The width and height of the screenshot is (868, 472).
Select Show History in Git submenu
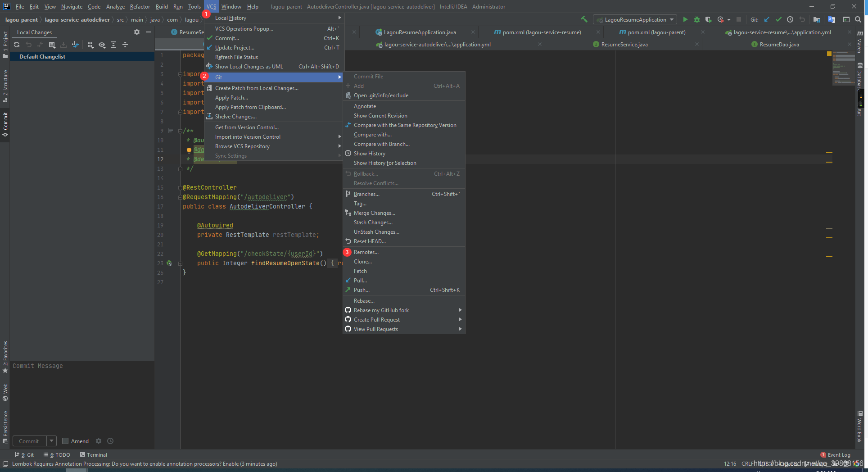click(x=404, y=154)
